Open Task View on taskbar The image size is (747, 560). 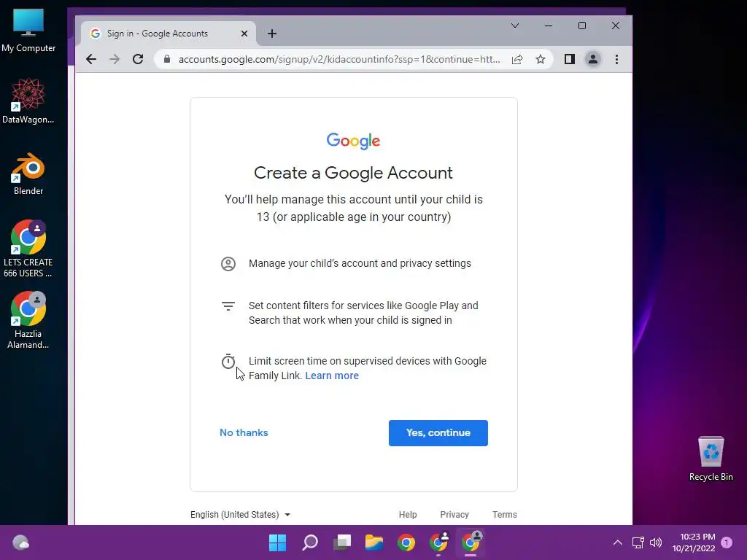click(342, 542)
